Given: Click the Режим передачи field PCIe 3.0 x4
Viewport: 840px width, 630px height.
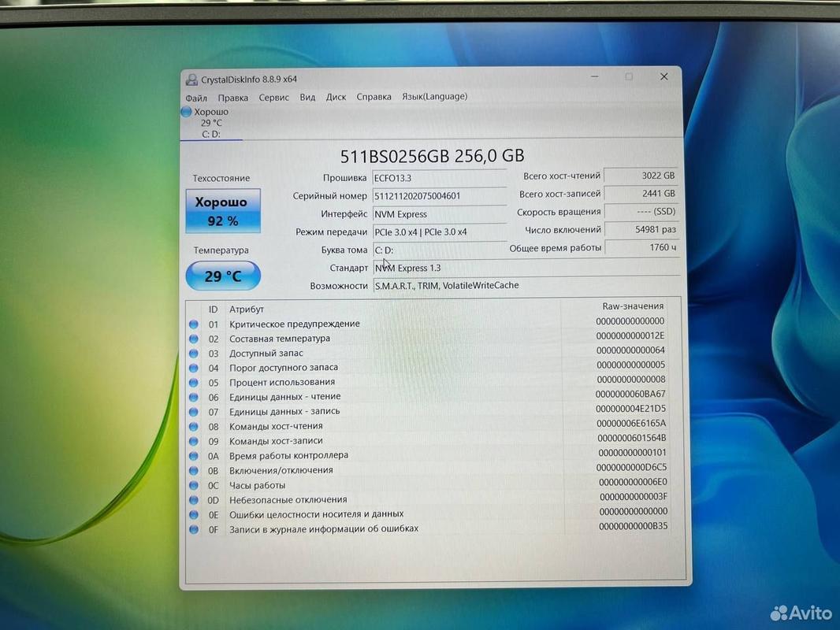Looking at the screenshot, I should pyautogui.click(x=439, y=232).
